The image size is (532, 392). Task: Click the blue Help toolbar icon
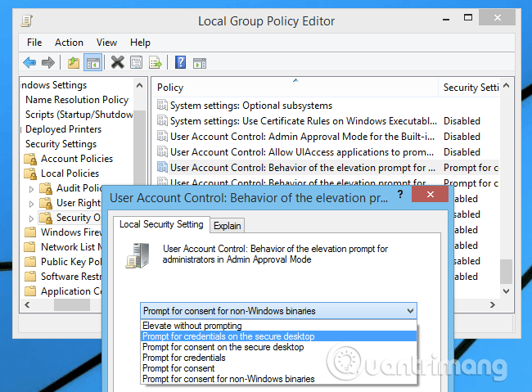pyautogui.click(x=180, y=62)
